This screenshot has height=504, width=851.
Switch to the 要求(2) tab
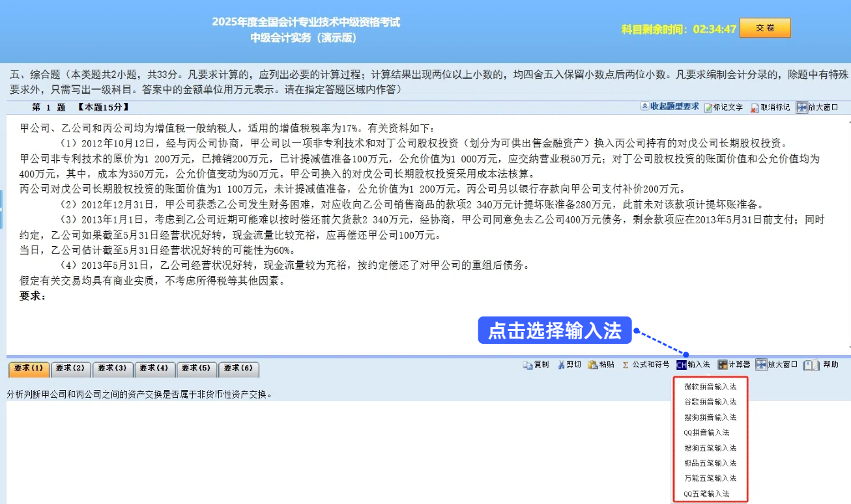click(70, 369)
